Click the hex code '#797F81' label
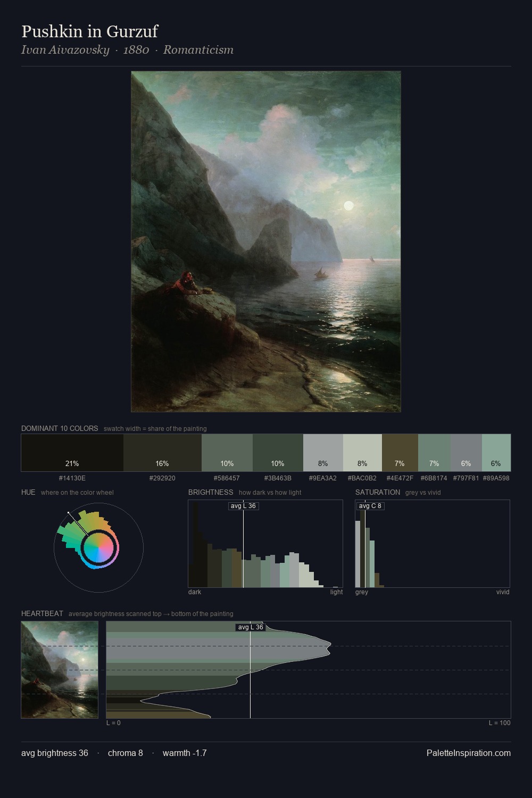This screenshot has height=798, width=532. click(x=466, y=478)
